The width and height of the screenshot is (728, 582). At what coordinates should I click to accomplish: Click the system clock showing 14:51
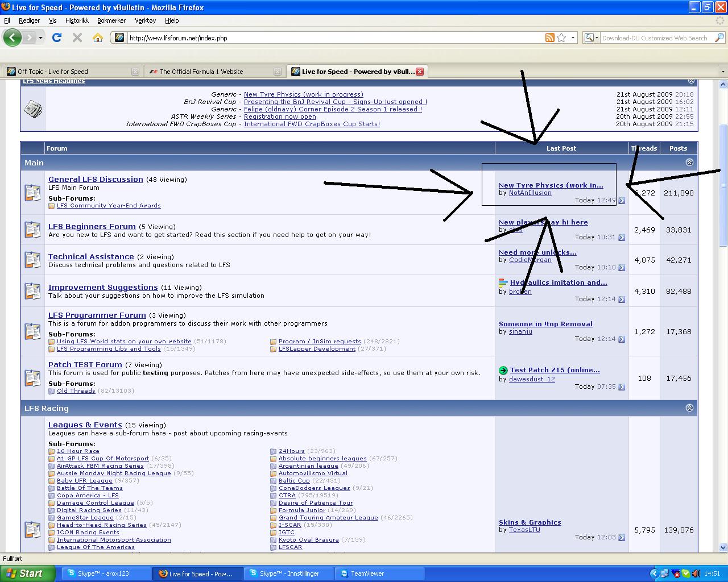pyautogui.click(x=712, y=574)
